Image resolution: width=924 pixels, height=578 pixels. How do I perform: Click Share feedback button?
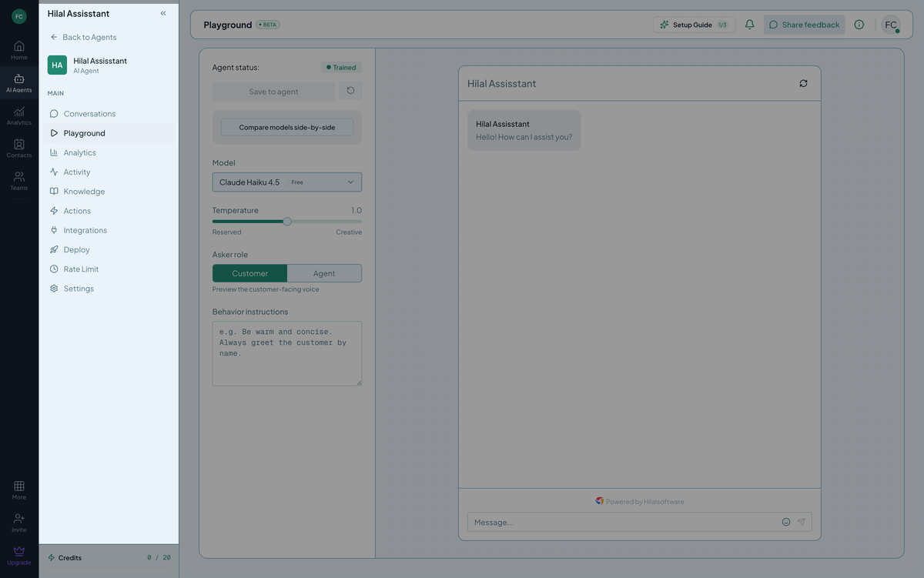pos(804,25)
